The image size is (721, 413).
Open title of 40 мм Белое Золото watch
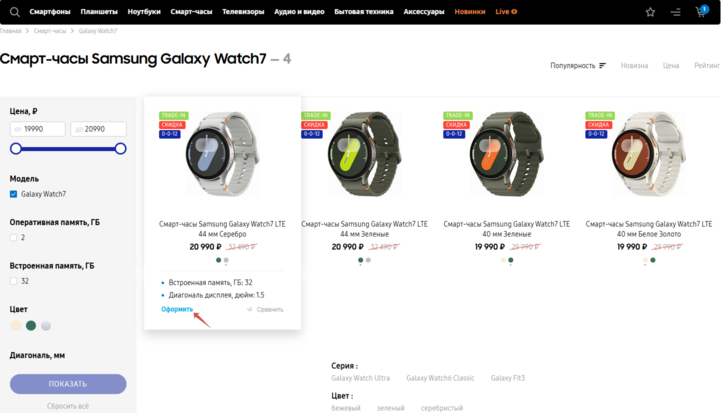pos(649,229)
